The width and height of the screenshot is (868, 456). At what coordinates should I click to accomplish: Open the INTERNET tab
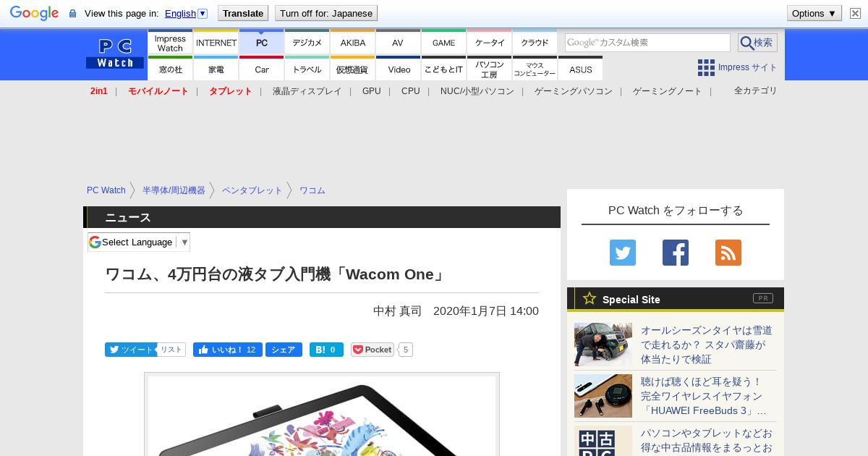pos(216,42)
